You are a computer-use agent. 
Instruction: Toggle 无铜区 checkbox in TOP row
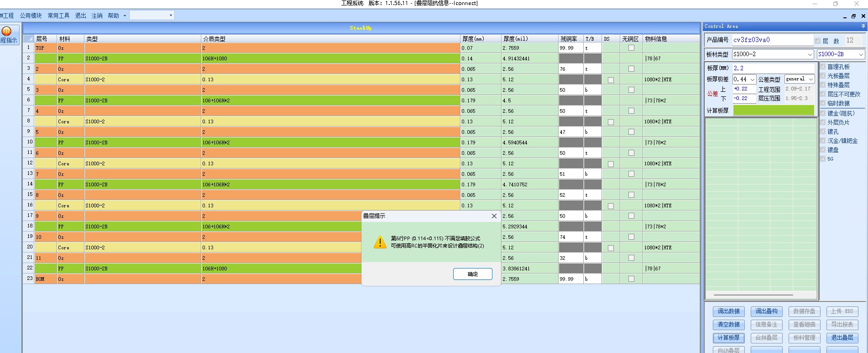click(x=631, y=47)
